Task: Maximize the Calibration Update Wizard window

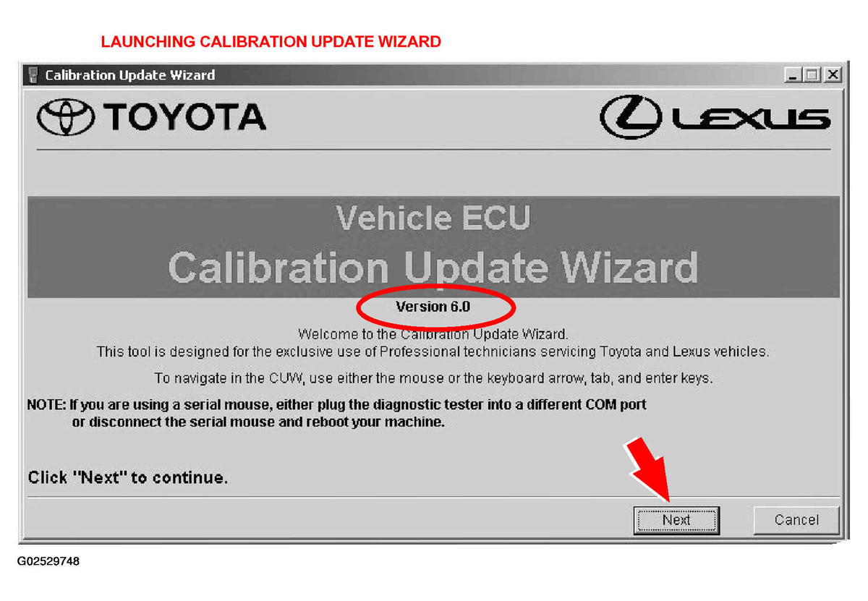Action: (x=812, y=74)
